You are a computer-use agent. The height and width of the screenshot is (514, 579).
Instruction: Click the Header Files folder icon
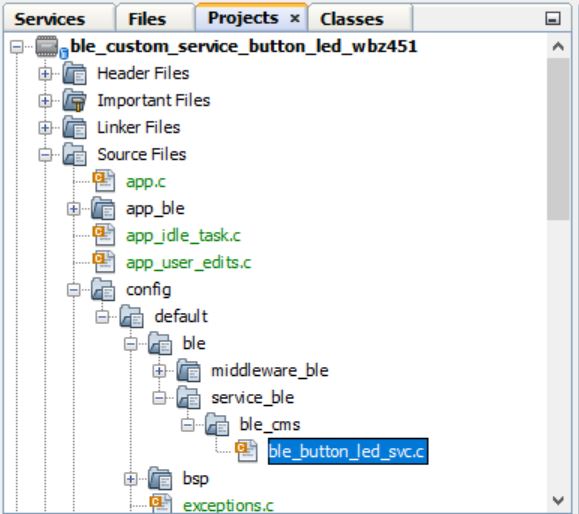click(74, 73)
